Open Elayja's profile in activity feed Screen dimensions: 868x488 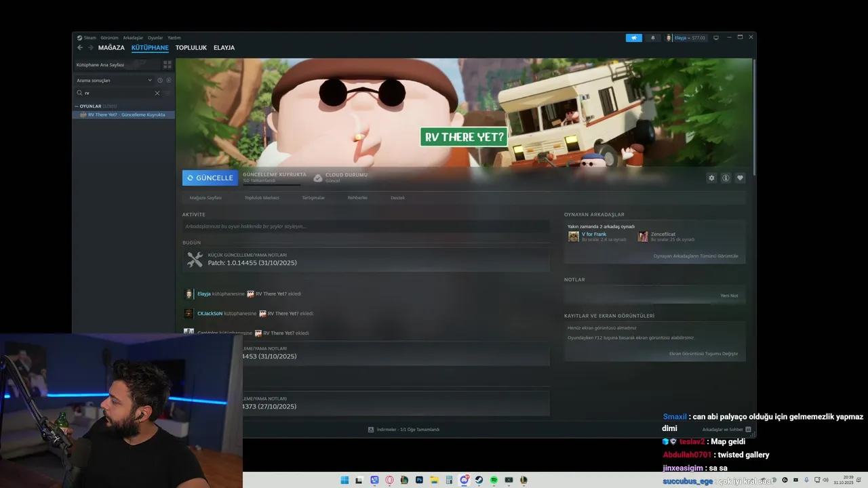click(x=204, y=294)
